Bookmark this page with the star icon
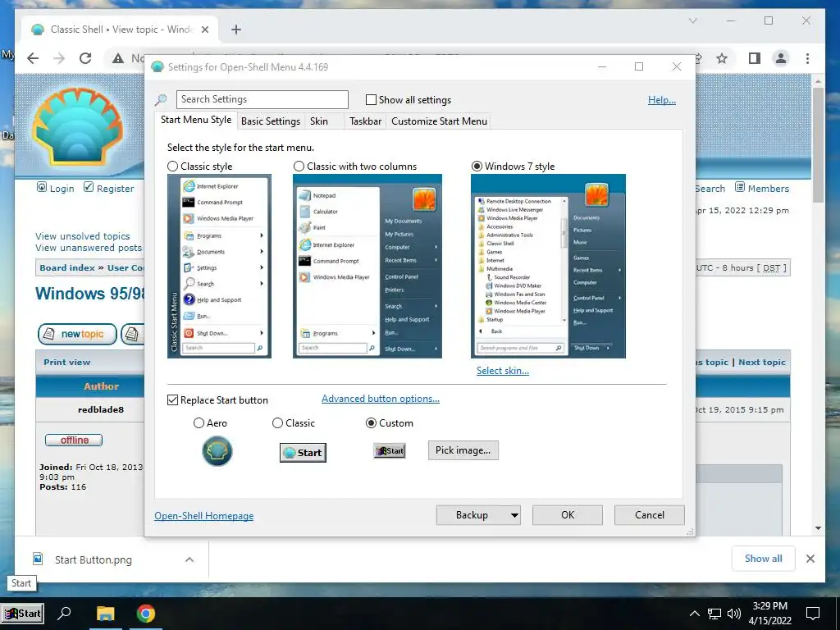Image resolution: width=840 pixels, height=630 pixels. (722, 58)
